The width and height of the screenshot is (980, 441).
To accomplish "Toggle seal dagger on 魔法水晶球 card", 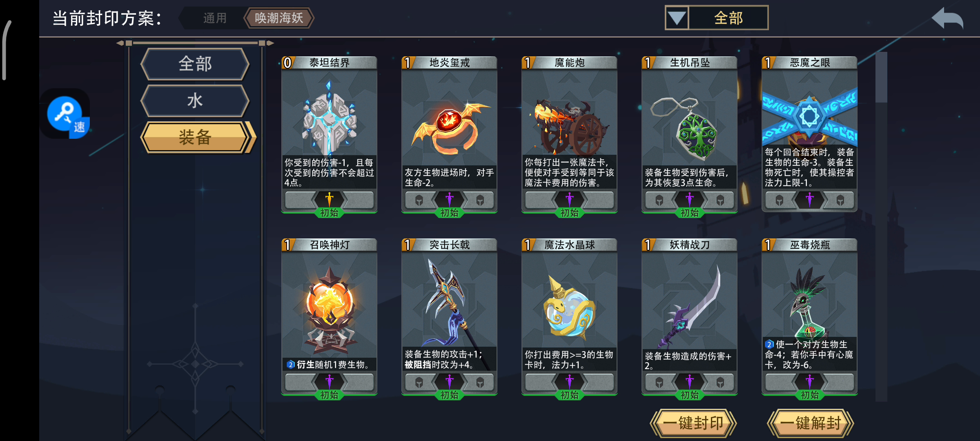I will click(x=569, y=382).
